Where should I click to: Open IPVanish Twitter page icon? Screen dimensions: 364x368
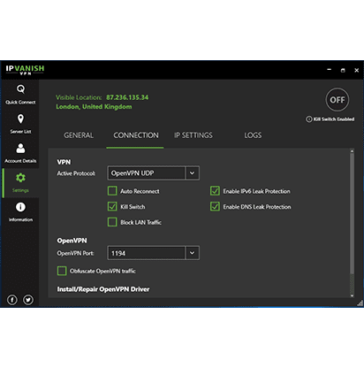tap(28, 300)
